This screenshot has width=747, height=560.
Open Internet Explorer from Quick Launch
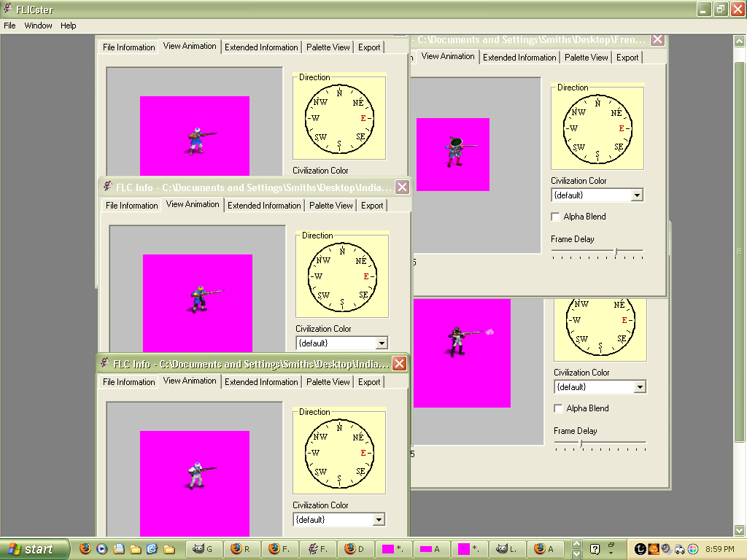click(152, 549)
